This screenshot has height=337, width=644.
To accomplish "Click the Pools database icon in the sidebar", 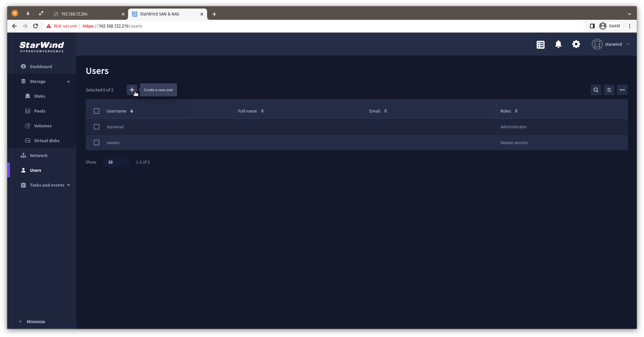I will point(28,111).
